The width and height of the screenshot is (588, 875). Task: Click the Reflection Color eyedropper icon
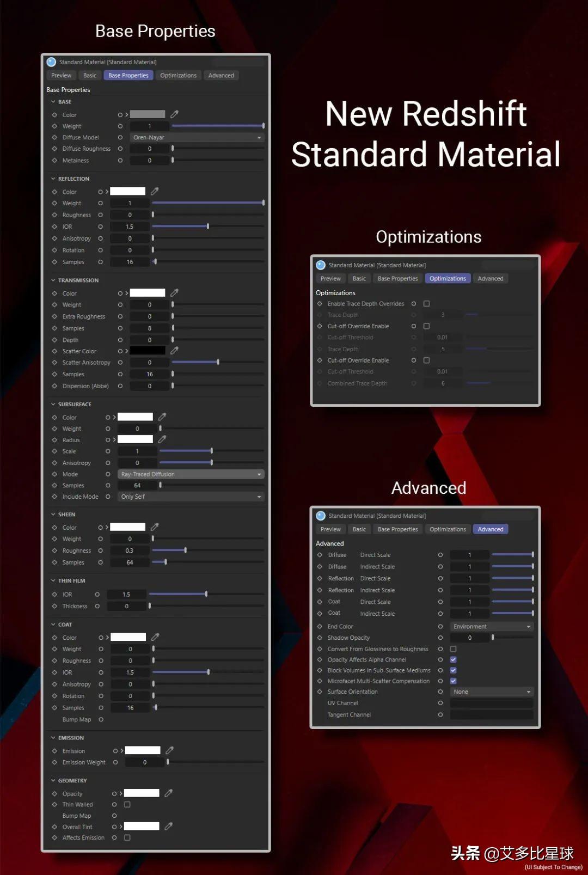(155, 191)
